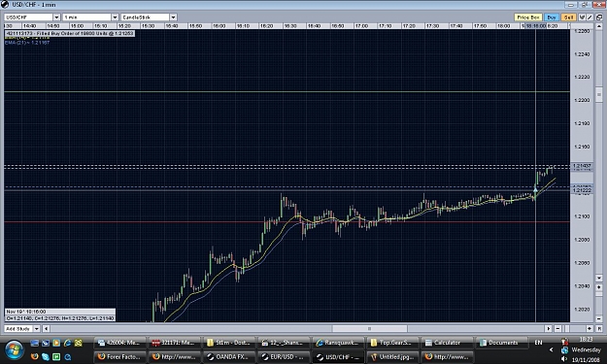This screenshot has height=364, width=607.
Task: Switch to Documents taskbar window
Action: [x=502, y=343]
